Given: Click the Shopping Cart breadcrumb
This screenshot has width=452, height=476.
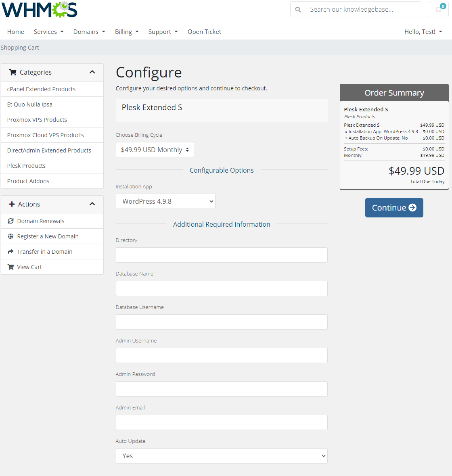Looking at the screenshot, I should [x=20, y=48].
